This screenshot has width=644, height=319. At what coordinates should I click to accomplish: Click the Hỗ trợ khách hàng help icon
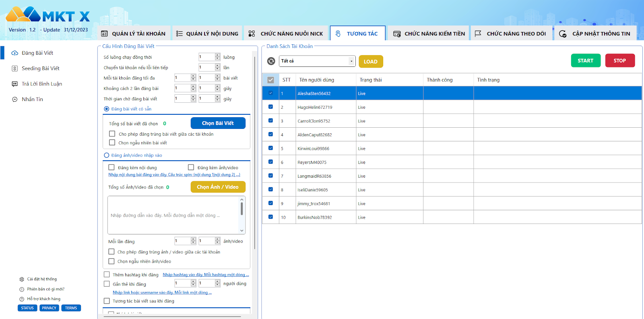pyautogui.click(x=22, y=299)
